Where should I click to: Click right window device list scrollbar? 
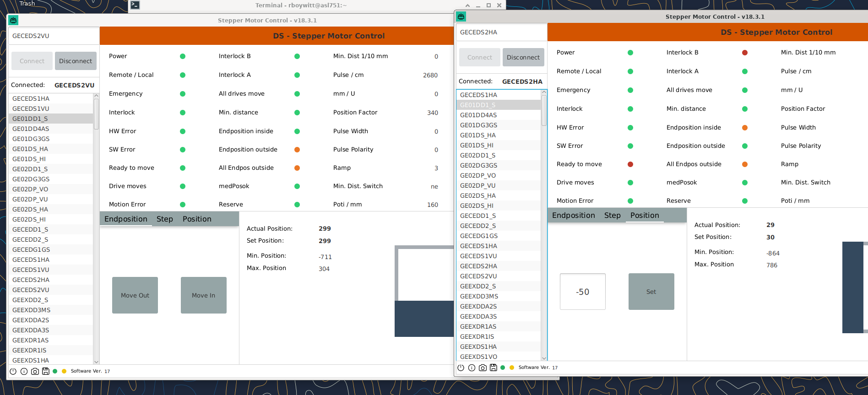point(544,110)
